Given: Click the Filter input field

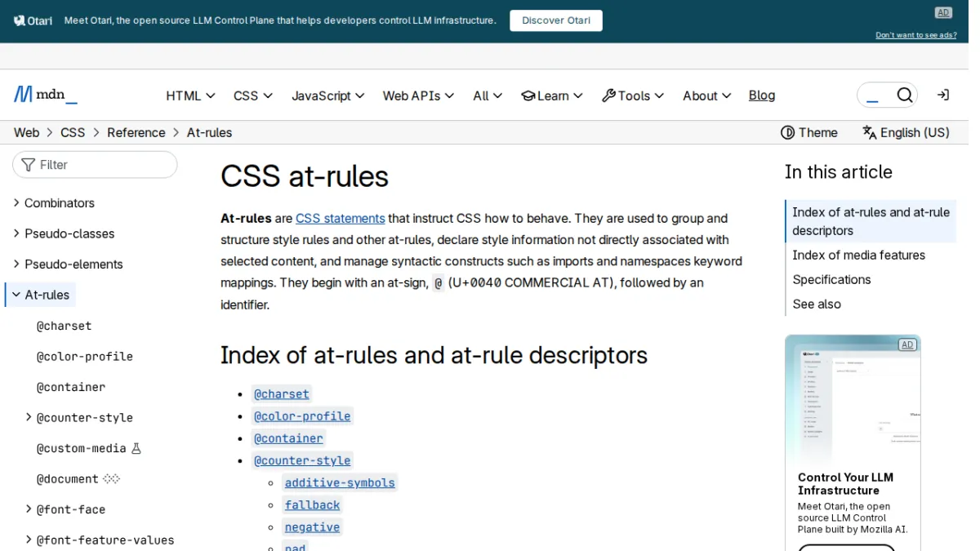Looking at the screenshot, I should (95, 165).
